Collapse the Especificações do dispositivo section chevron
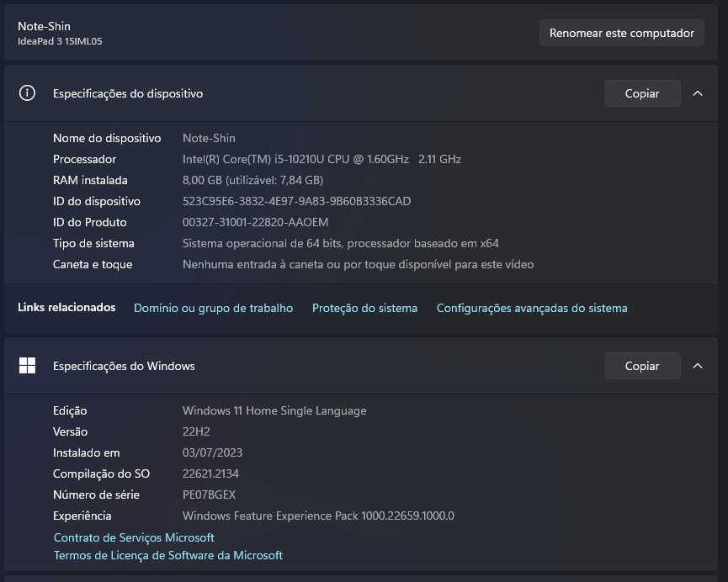This screenshot has width=728, height=582. click(x=698, y=93)
